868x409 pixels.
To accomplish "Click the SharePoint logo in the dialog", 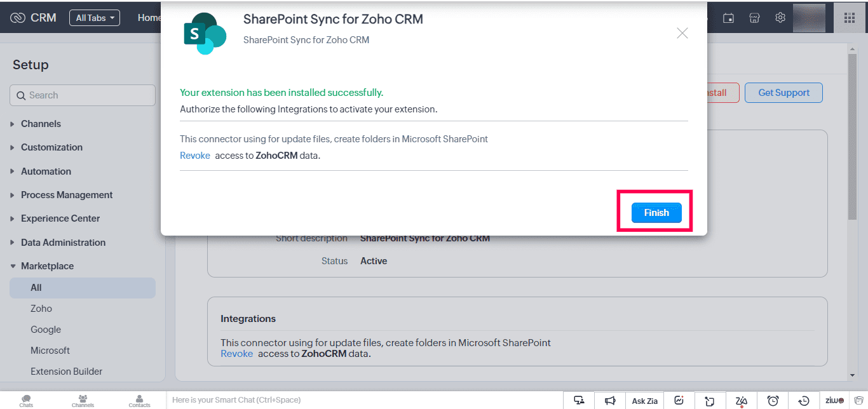I will pos(205,33).
